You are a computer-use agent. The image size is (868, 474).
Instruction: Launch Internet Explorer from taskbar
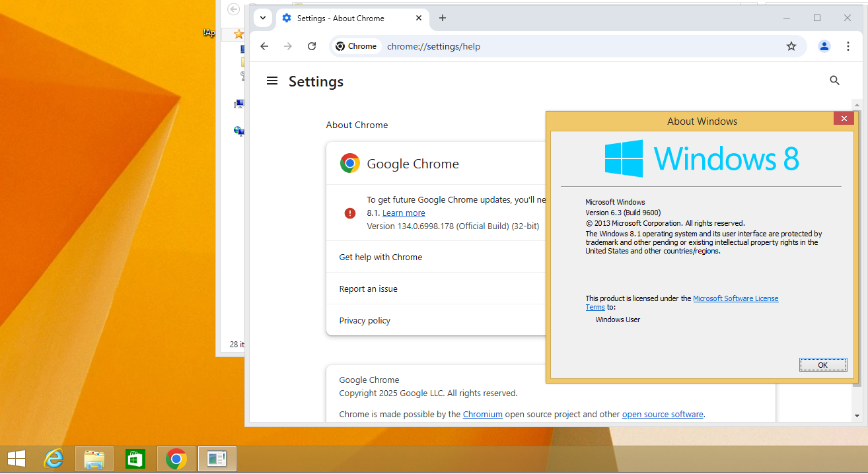(54, 459)
